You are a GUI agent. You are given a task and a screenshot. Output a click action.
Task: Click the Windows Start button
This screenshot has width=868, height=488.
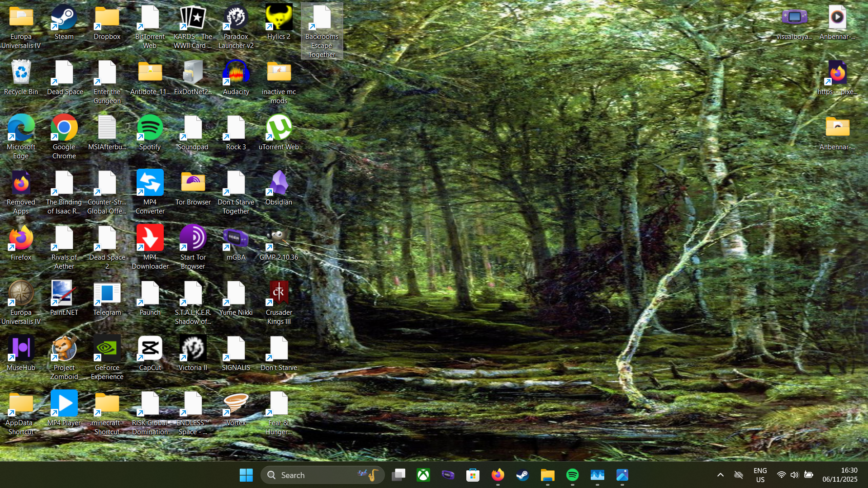[x=246, y=475]
